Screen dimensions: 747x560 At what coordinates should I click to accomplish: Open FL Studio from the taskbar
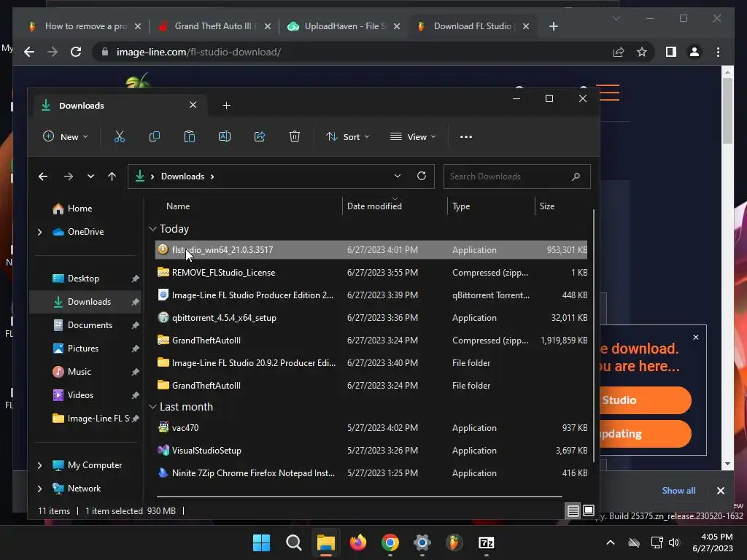454,542
